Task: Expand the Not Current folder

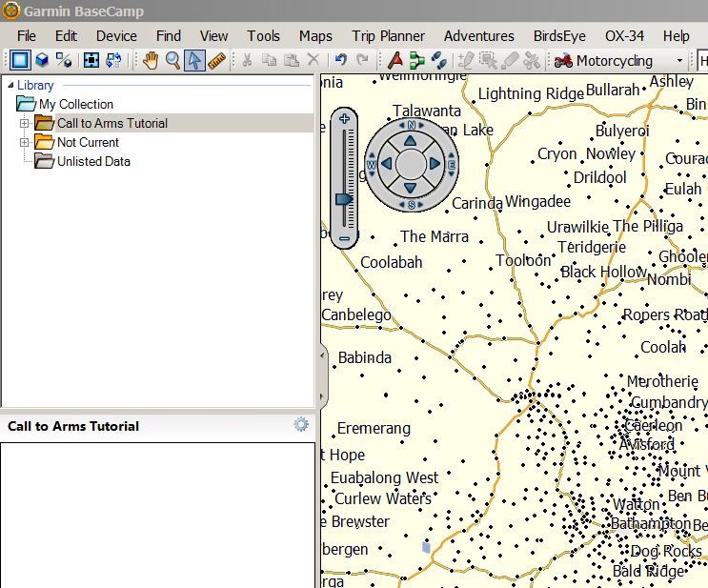Action: click(x=25, y=142)
